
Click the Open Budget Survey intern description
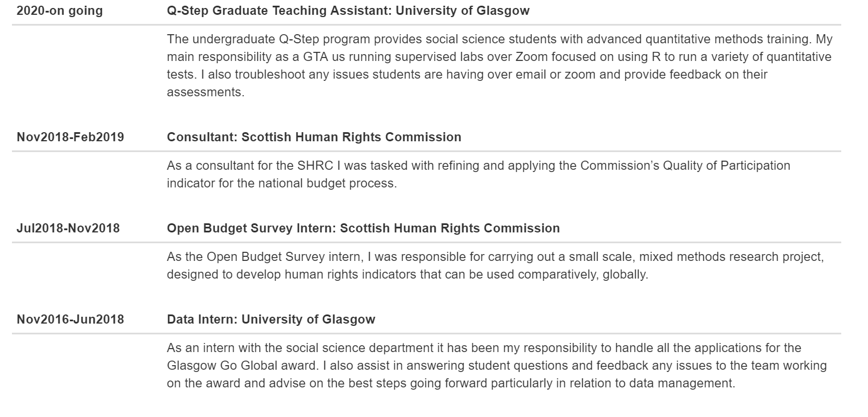[496, 266]
